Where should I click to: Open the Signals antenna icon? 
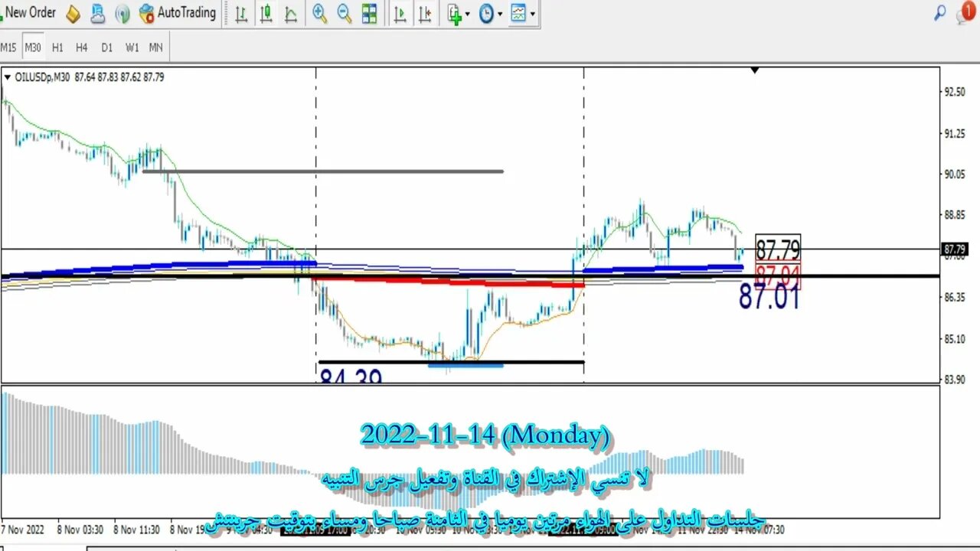tap(122, 13)
